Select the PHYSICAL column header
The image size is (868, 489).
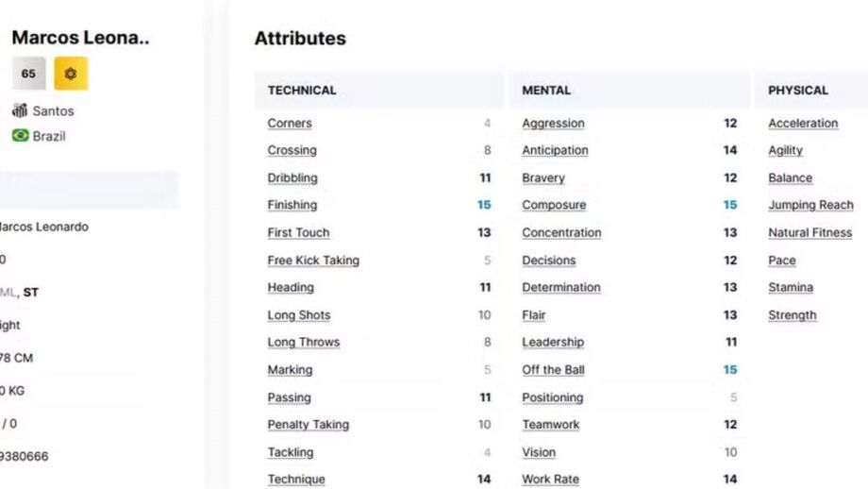point(798,91)
